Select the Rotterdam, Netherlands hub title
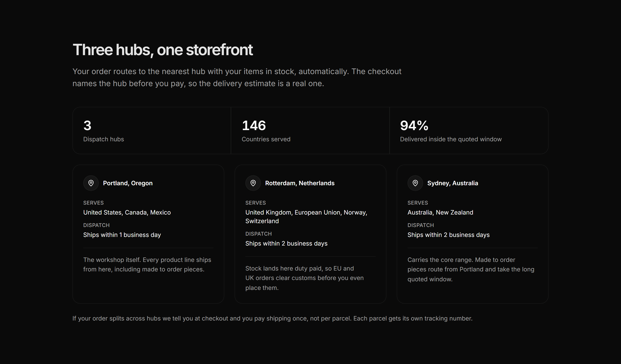 (x=300, y=183)
